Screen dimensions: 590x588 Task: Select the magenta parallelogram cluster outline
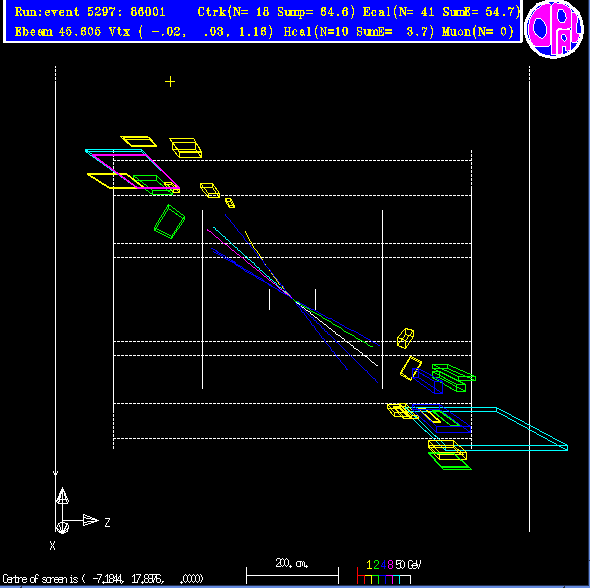(x=135, y=171)
